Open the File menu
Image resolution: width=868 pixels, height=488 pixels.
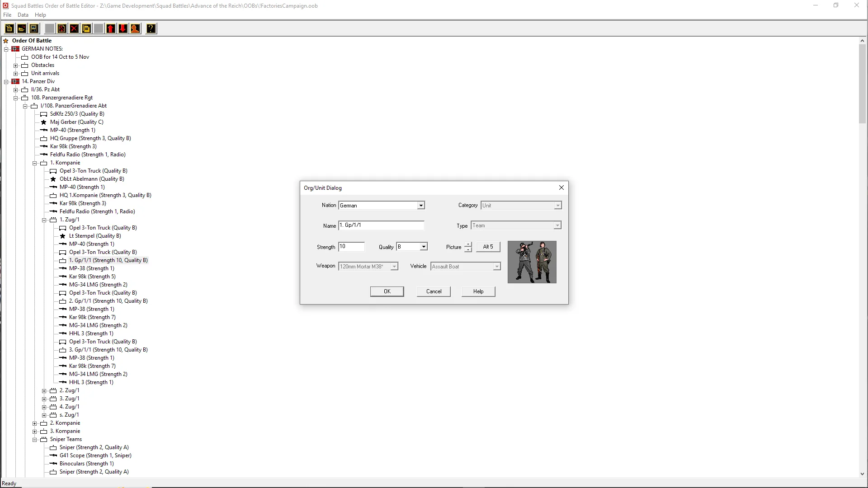tap(7, 15)
